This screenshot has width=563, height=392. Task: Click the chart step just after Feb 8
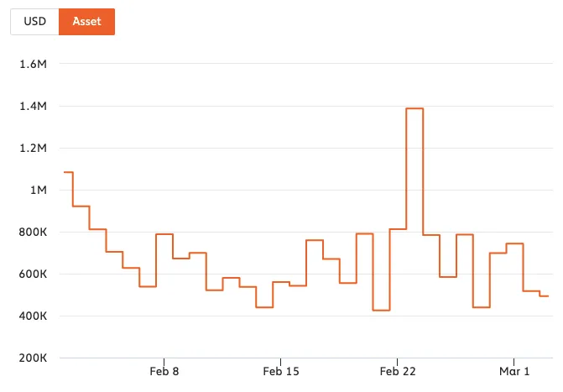pyautogui.click(x=181, y=259)
